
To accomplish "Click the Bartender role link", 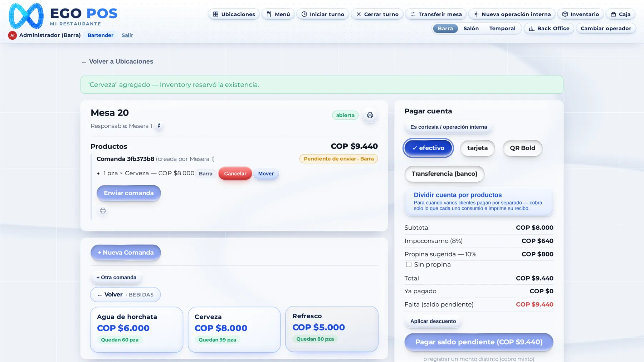I will tap(101, 35).
